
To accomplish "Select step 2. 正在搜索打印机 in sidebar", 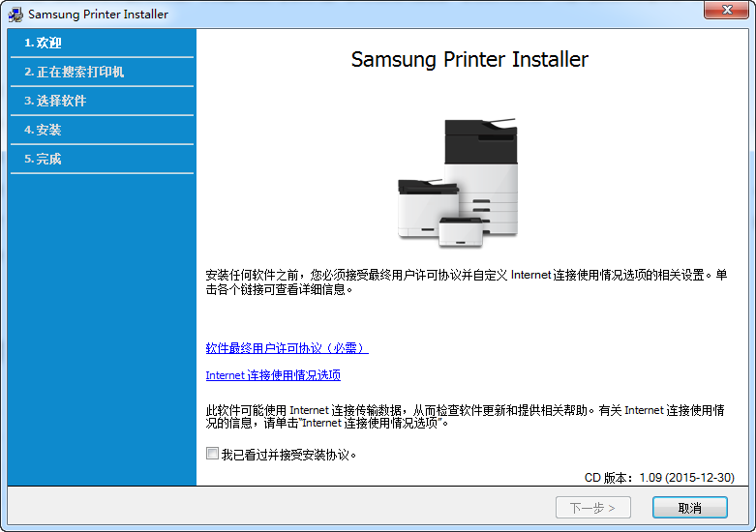I will click(102, 72).
